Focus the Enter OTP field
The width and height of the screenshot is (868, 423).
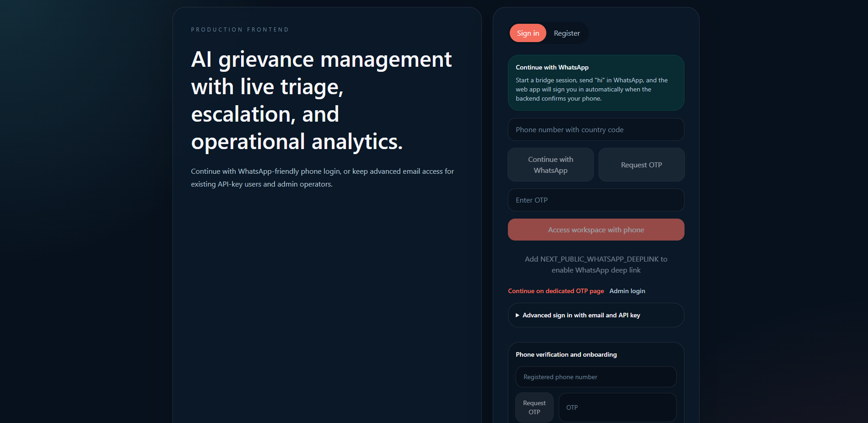coord(596,200)
